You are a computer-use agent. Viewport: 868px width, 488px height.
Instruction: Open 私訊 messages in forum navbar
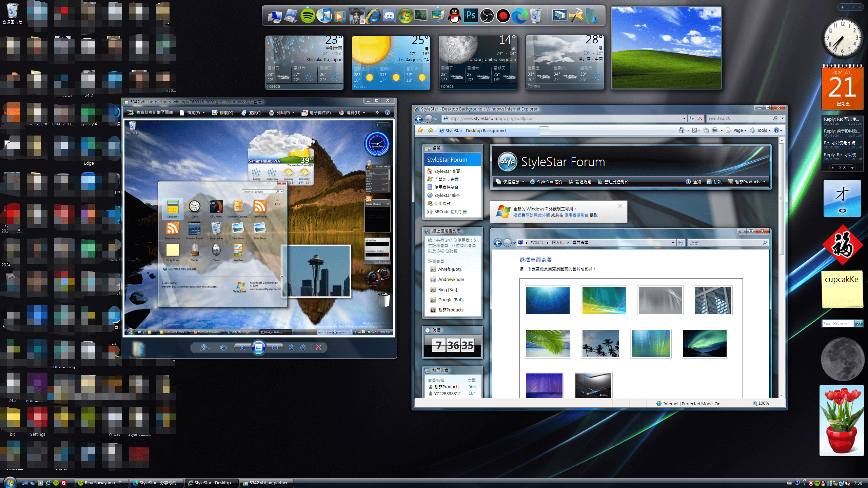pos(714,182)
